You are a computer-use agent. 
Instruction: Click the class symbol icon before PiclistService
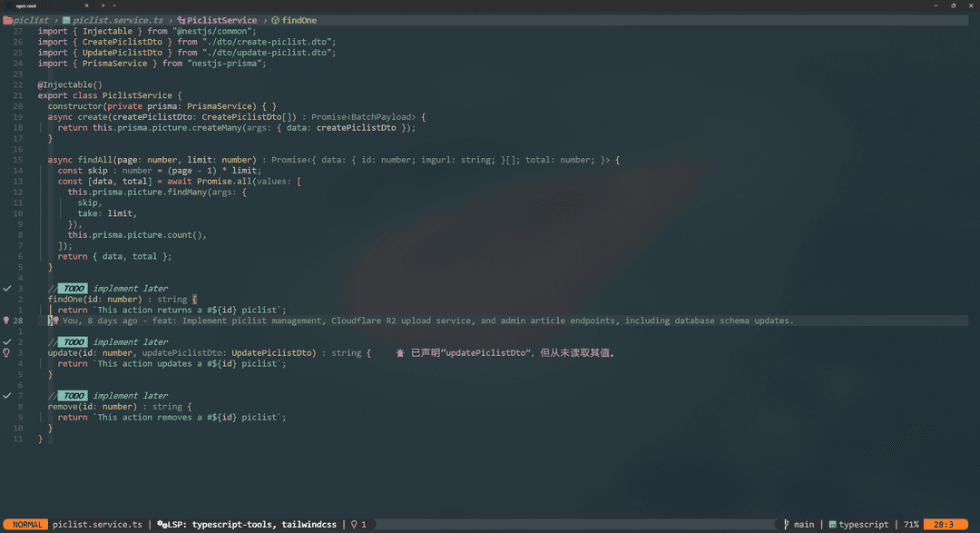[x=181, y=20]
